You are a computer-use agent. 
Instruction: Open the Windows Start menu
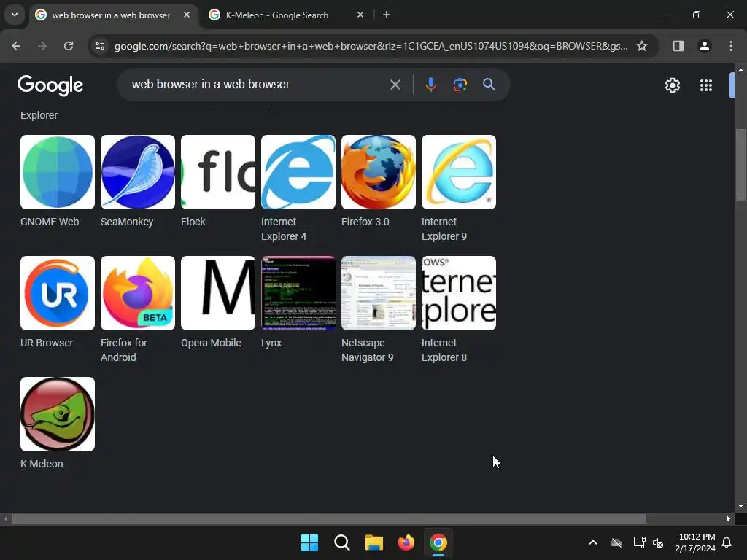(x=309, y=542)
